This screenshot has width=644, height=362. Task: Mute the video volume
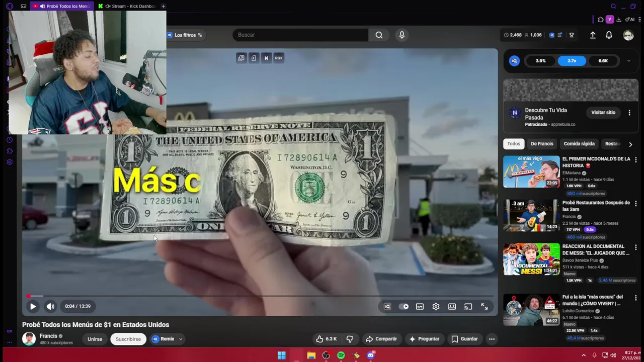tap(50, 306)
